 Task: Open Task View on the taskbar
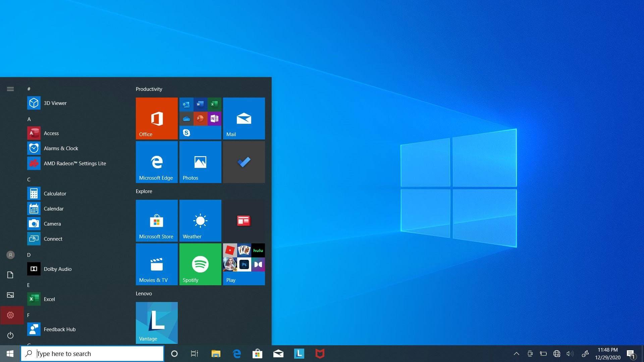(195, 354)
